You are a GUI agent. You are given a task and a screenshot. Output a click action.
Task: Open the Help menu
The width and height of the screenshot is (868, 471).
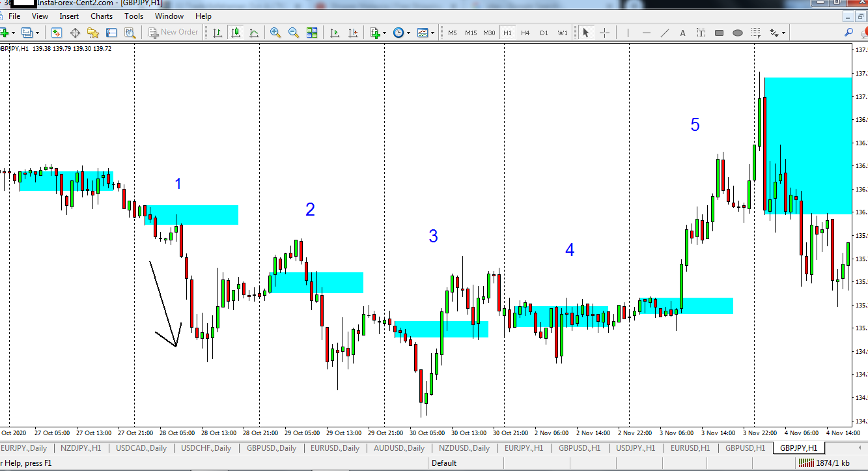[203, 16]
